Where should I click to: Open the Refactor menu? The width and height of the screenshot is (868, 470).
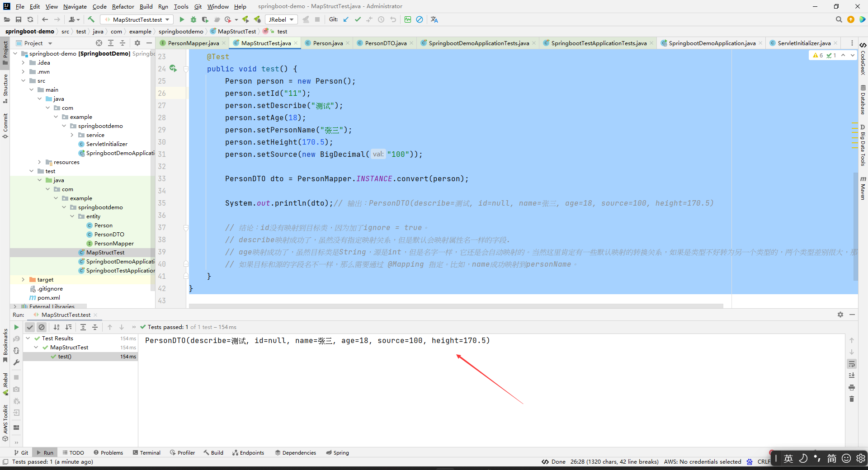123,6
